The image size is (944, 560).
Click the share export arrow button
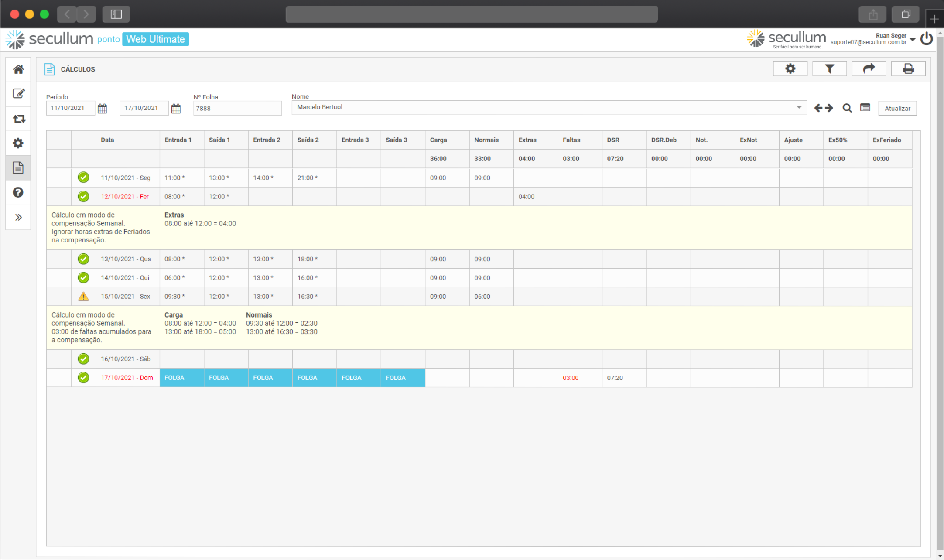point(869,69)
